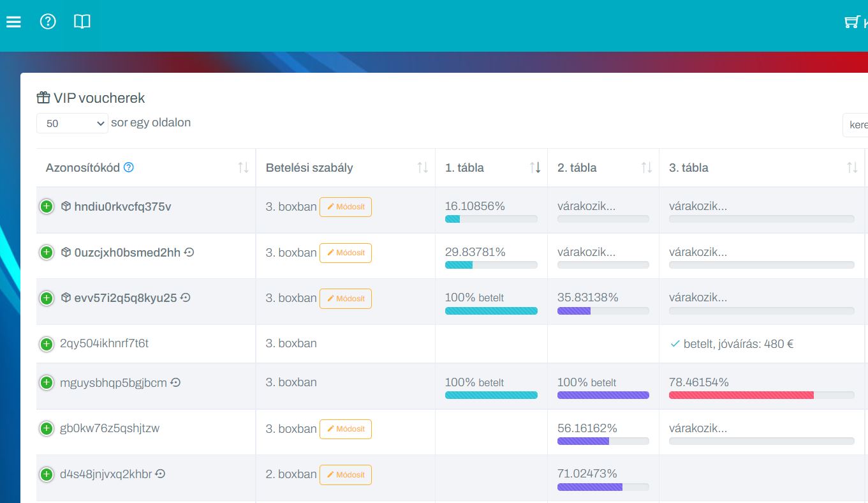Click the 'sor egy oldalon' label
This screenshot has width=868, height=503.
tap(151, 123)
